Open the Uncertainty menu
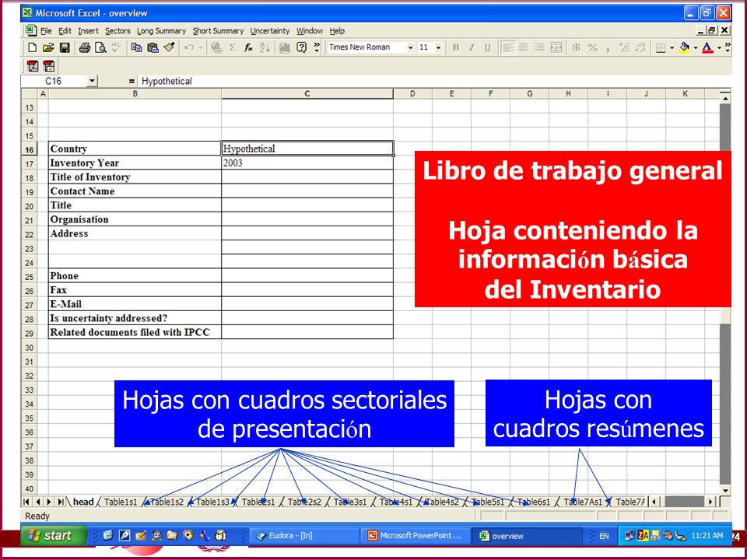 point(270,31)
